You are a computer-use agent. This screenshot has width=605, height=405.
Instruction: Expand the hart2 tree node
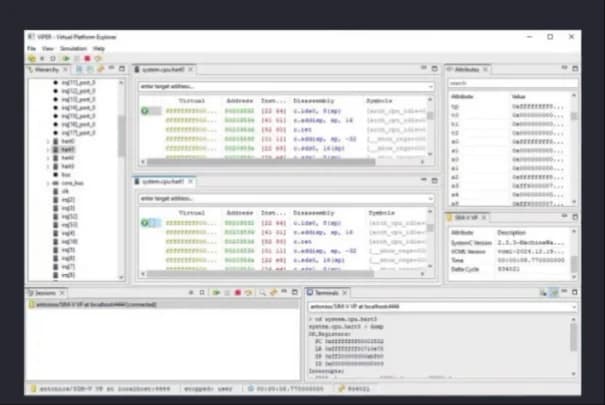click(x=48, y=158)
